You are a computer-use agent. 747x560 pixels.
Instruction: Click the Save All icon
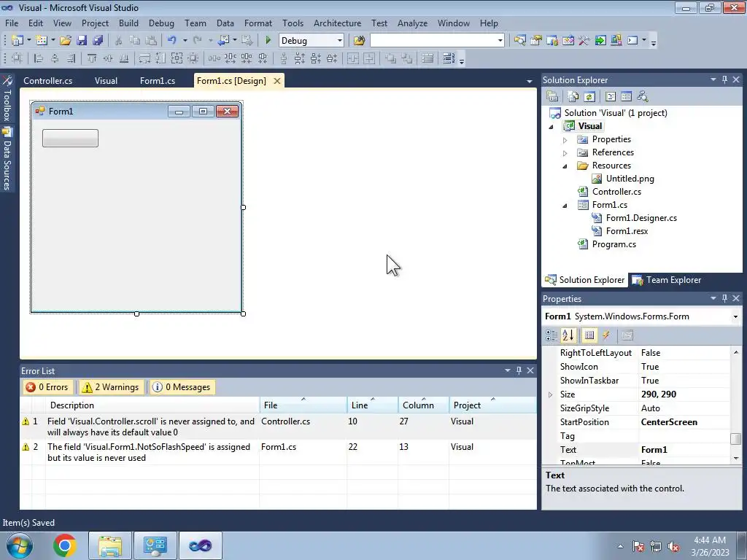(x=98, y=41)
